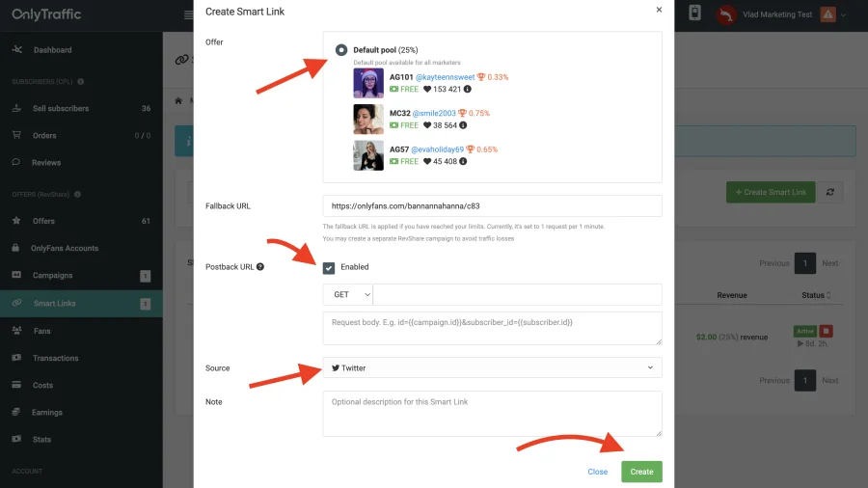Click the Postback URL help question icon

[259, 267]
